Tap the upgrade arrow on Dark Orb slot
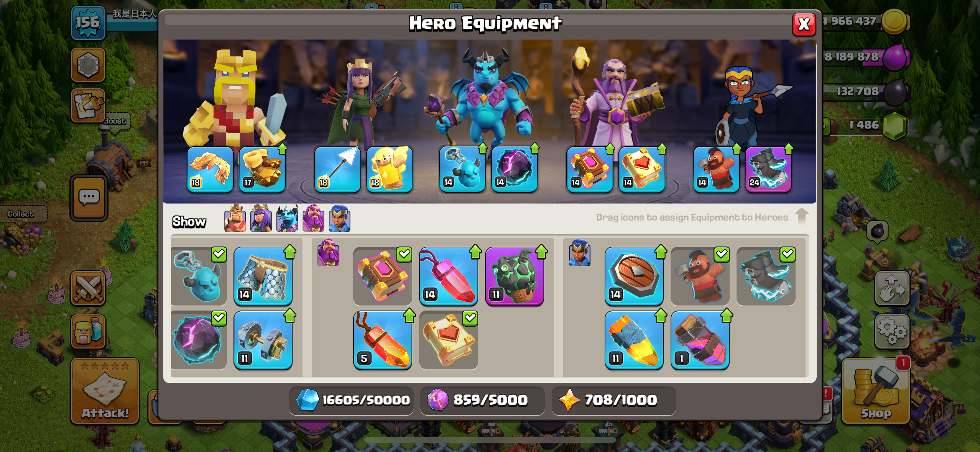Image resolution: width=980 pixels, height=452 pixels. tap(535, 148)
